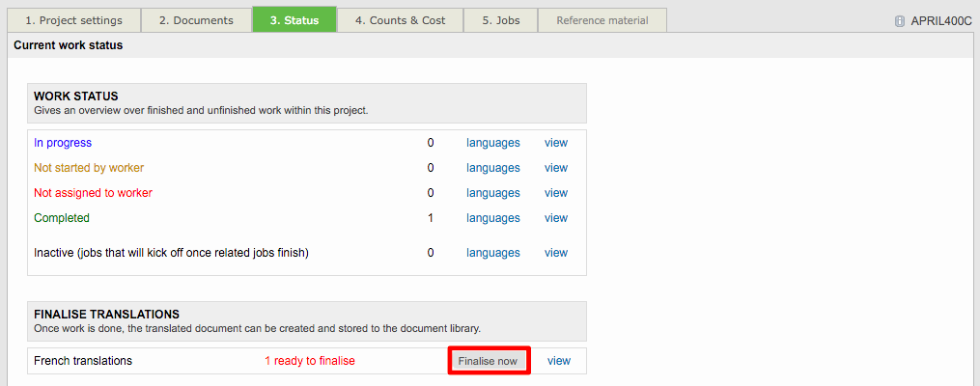
Task: Open languages link for In progress
Action: (492, 143)
